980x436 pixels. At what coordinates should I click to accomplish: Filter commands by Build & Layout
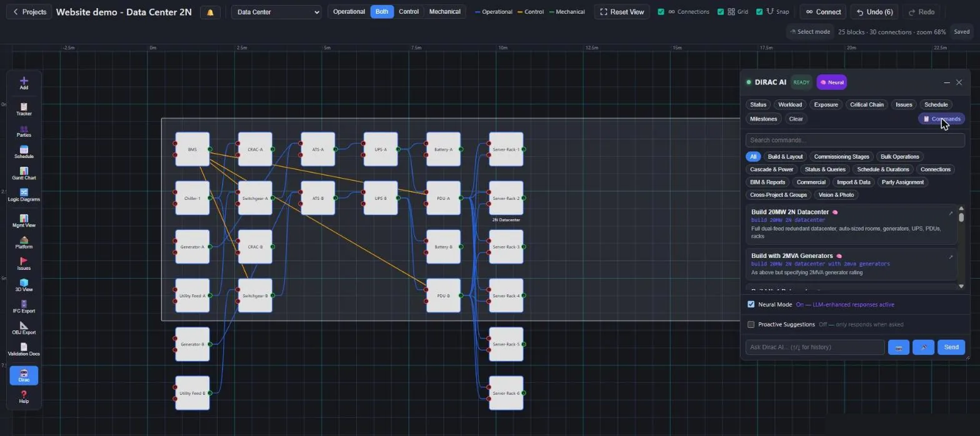785,157
